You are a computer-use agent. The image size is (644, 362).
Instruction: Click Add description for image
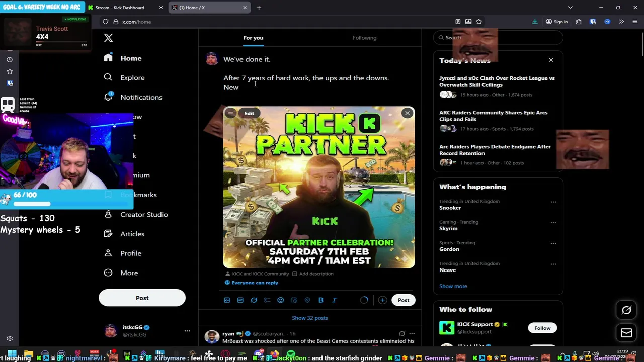click(x=313, y=274)
